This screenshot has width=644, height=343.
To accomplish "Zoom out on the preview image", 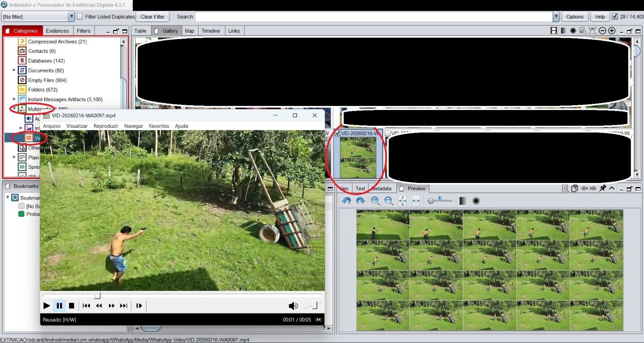I will [x=389, y=201].
